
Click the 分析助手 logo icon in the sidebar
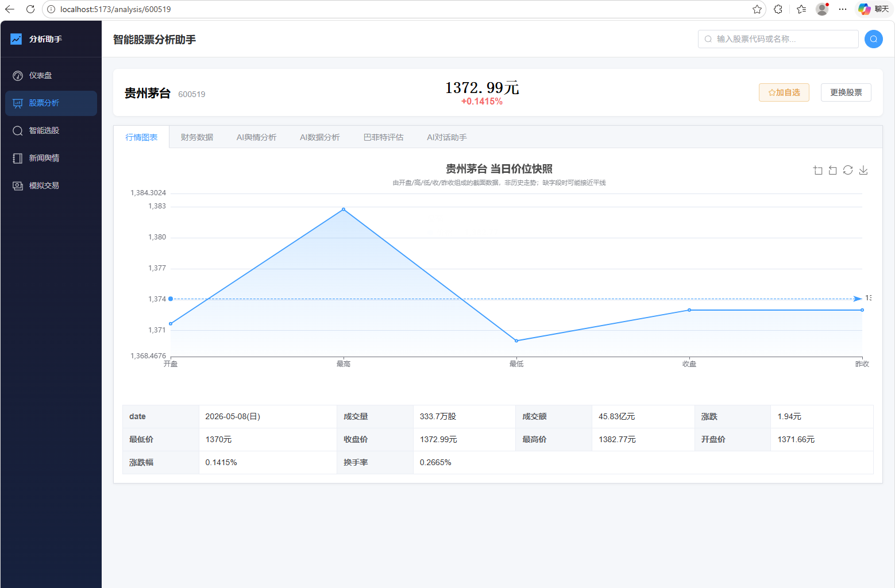tap(16, 39)
